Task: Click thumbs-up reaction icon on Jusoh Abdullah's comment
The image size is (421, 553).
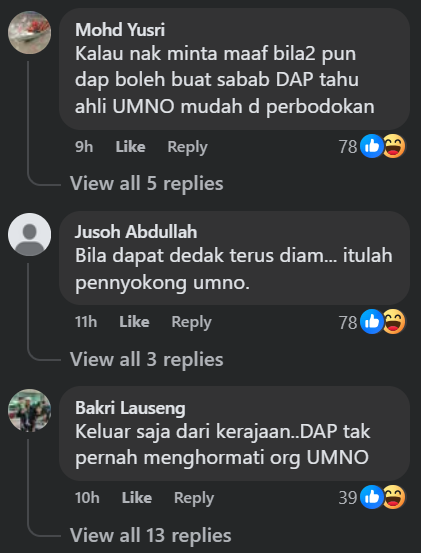Action: click(x=372, y=322)
